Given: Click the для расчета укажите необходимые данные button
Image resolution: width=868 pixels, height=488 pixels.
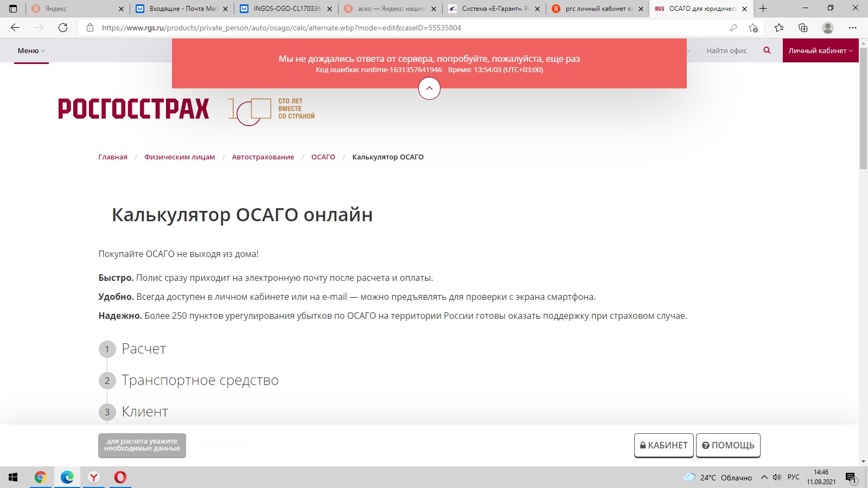Looking at the screenshot, I should coord(142,445).
